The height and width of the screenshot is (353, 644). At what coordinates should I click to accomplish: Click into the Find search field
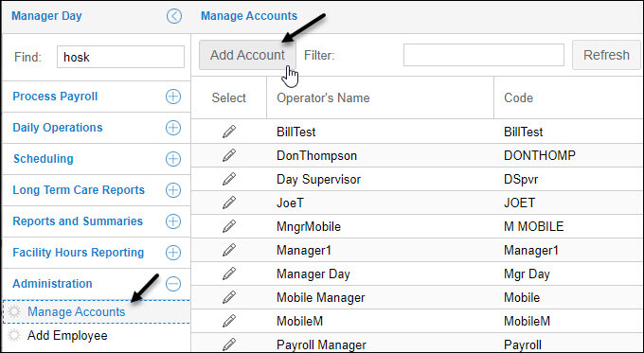pyautogui.click(x=120, y=57)
